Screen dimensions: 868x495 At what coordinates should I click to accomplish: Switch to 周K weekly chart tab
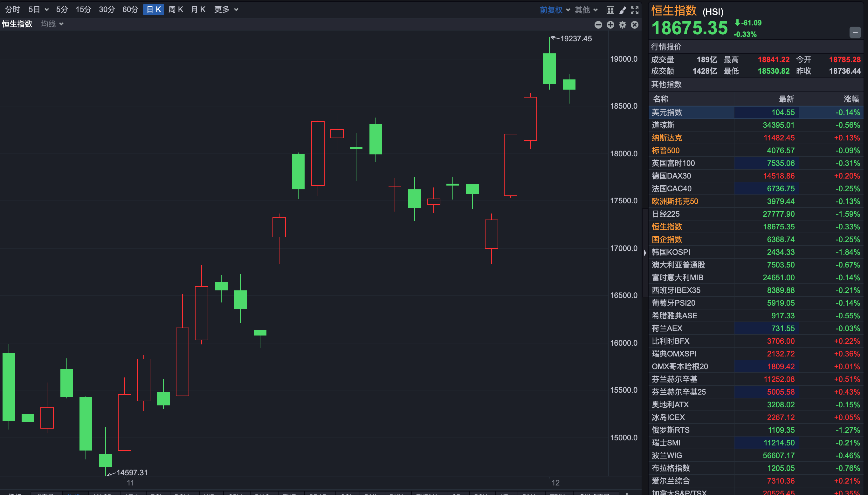(x=176, y=10)
